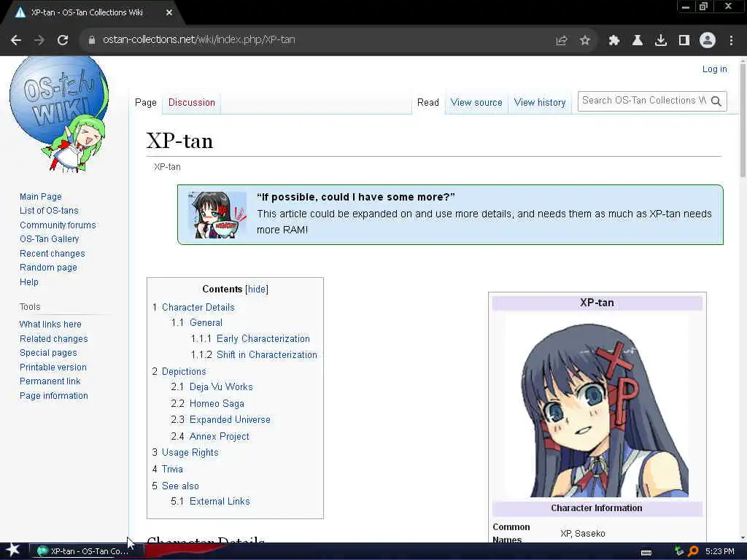The height and width of the screenshot is (560, 747).
Task: Switch to the Page tab
Action: [146, 102]
